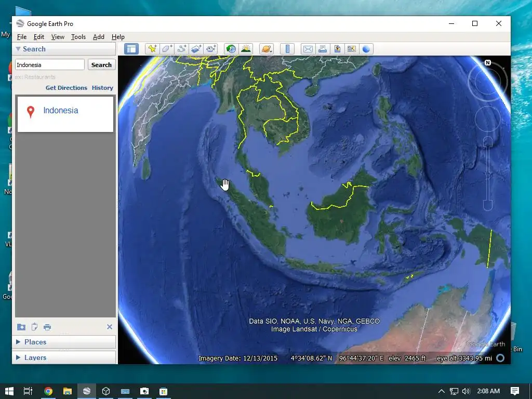Copy search results as KML with the clipboard icon
The image size is (532, 399).
[x=34, y=327]
